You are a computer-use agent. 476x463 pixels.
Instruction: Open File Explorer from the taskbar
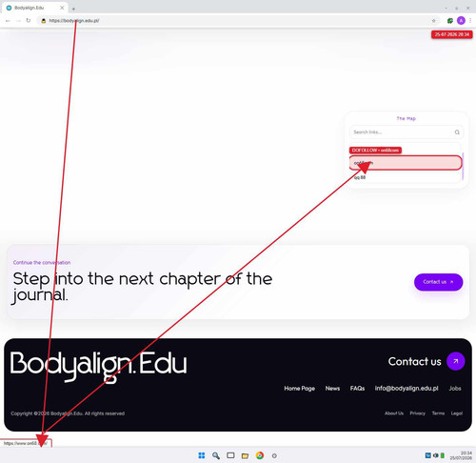(245, 455)
